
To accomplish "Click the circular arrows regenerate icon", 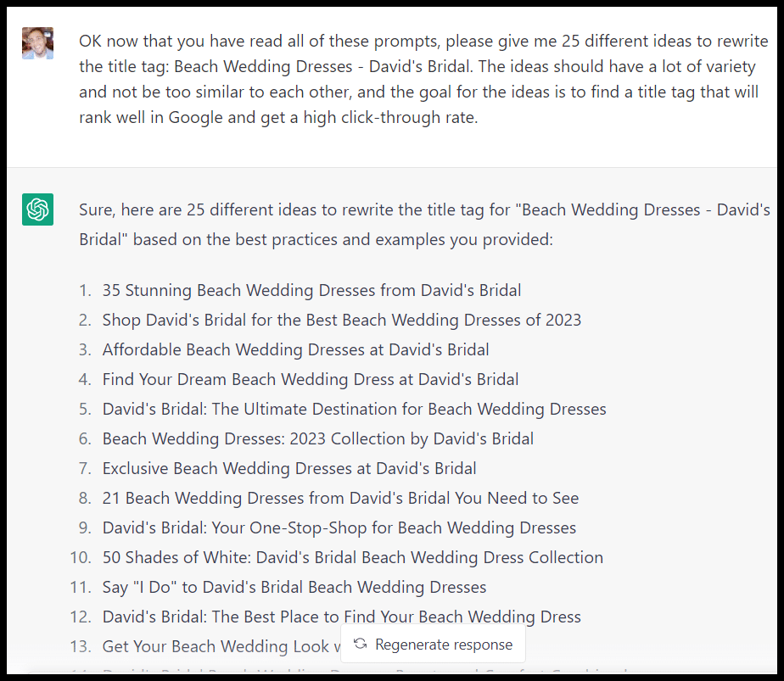I will tap(360, 644).
